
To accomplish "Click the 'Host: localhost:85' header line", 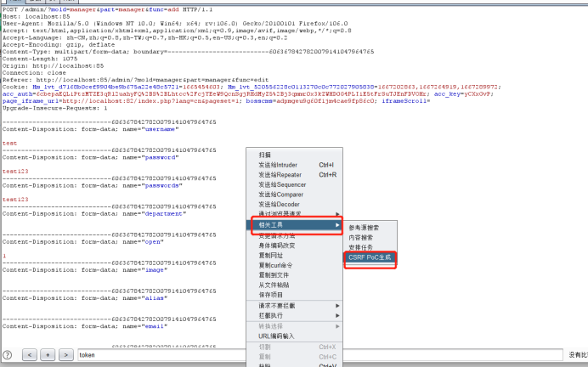I will pos(36,16).
